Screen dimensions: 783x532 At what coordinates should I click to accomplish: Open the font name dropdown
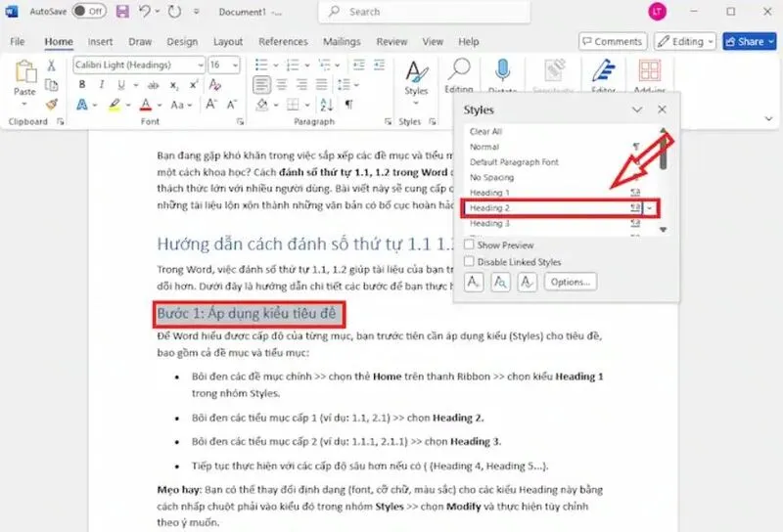(x=201, y=66)
